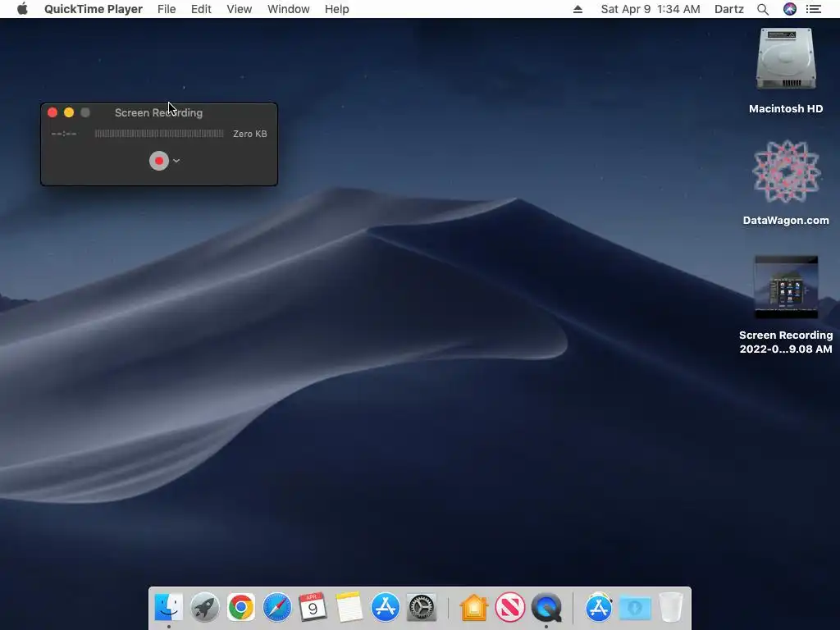Open Spotlight search magnifier
Screen dimensions: 840x630
click(x=763, y=9)
